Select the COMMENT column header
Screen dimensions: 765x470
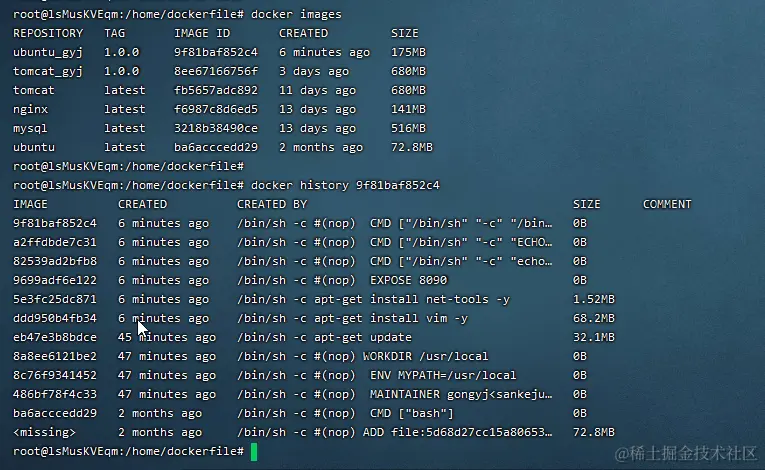click(667, 204)
